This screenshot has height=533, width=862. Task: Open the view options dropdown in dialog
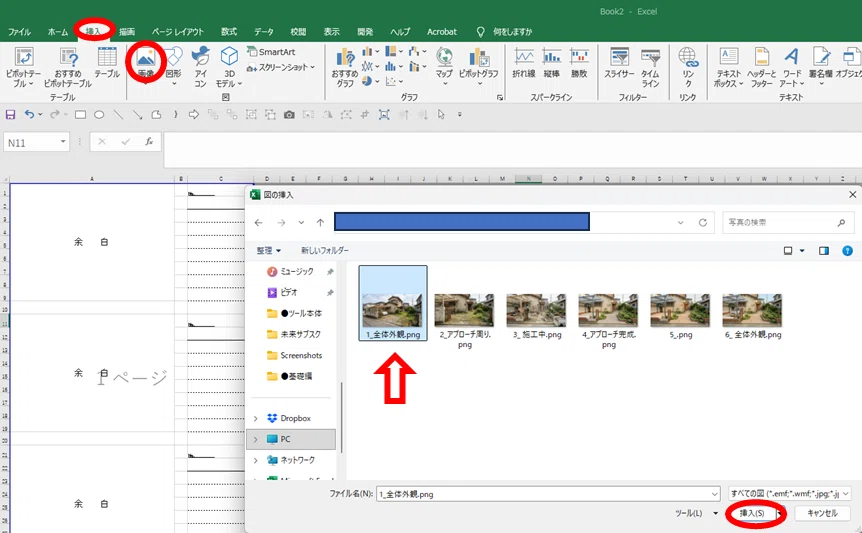802,251
